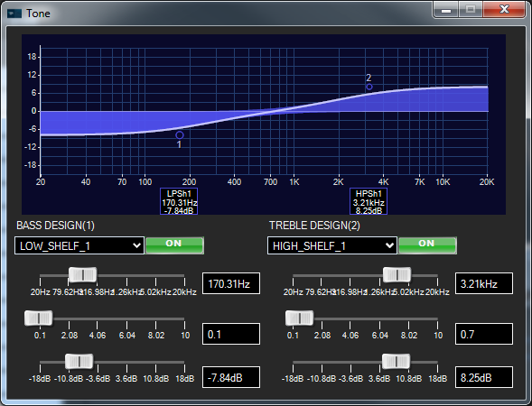Select filter node 2 on the graph

(x=369, y=87)
